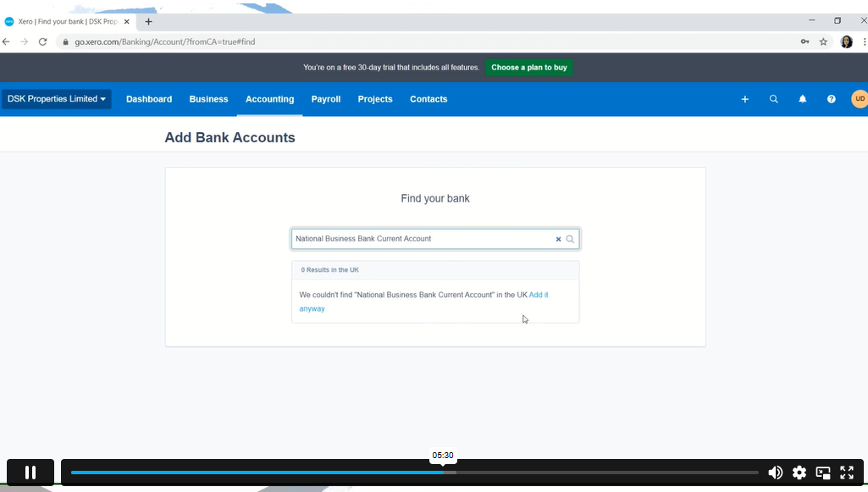Open the Contacts menu item
Screen dimensions: 868x492
428,99
